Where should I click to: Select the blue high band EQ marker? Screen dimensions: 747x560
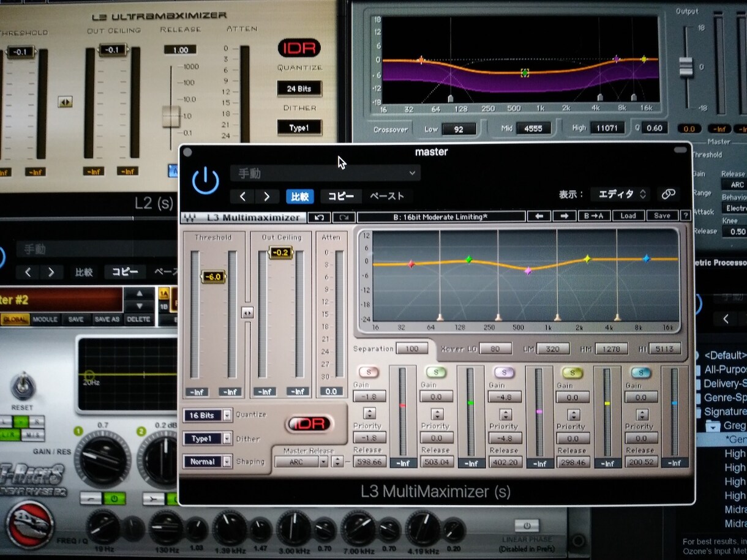click(x=646, y=259)
